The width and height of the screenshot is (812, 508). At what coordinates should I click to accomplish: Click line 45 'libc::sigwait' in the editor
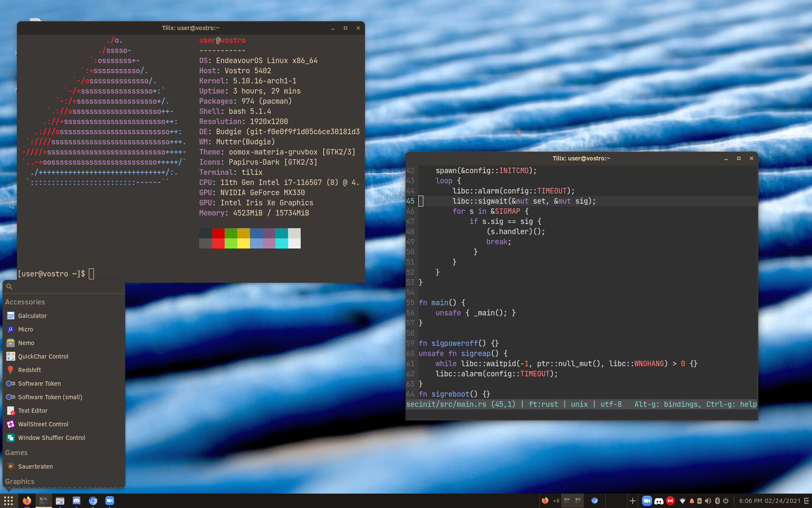[x=524, y=201]
